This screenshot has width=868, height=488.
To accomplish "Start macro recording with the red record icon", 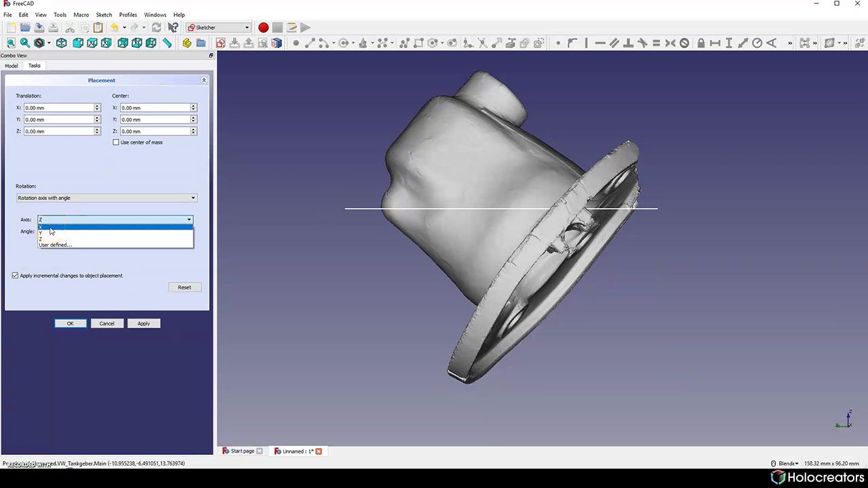I will (263, 28).
